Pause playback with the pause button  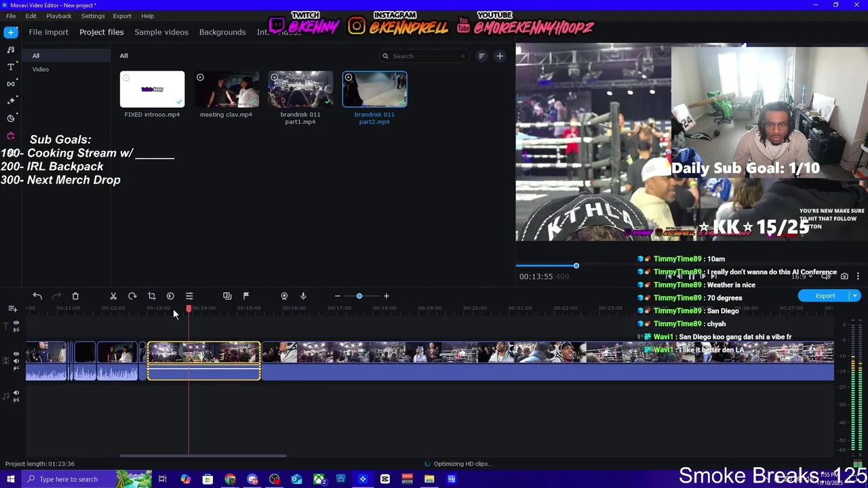[691, 277]
